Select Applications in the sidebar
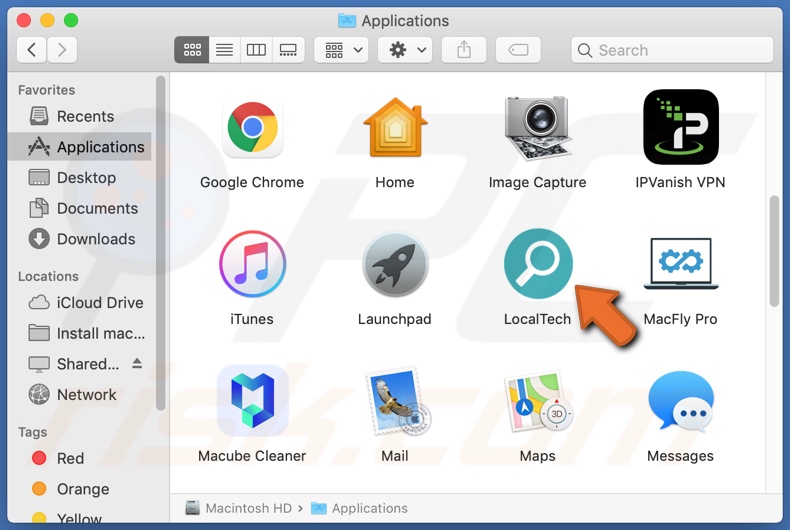790x530 pixels. 81,147
